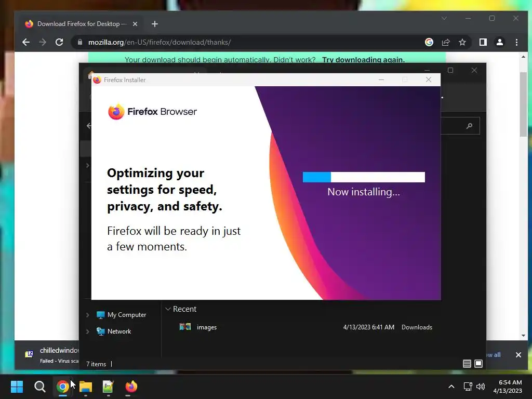Image resolution: width=532 pixels, height=399 pixels.
Task: View site security lock icon
Action: coord(80,42)
